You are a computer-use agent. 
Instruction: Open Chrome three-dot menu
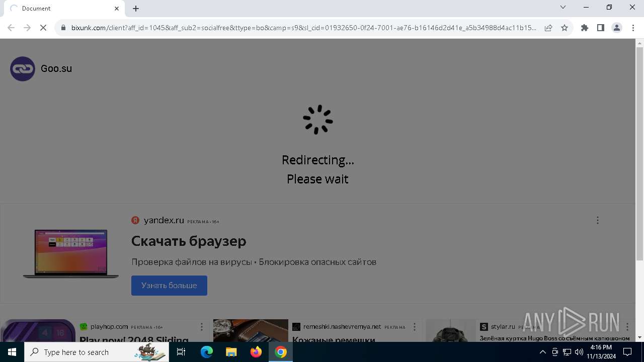[x=633, y=28]
